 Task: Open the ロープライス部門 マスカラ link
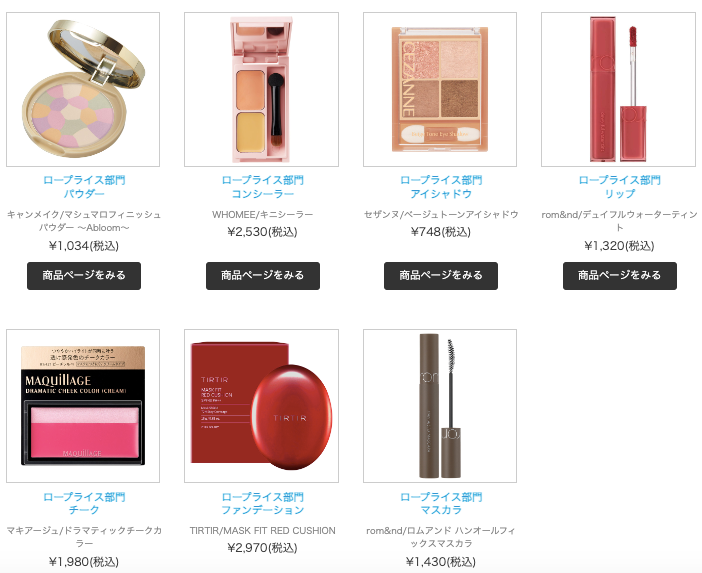point(441,503)
